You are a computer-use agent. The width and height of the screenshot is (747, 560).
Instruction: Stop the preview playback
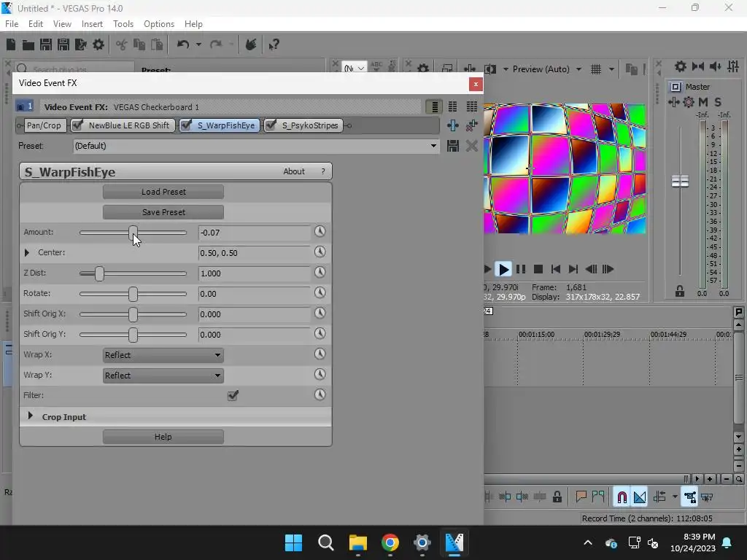pos(538,269)
